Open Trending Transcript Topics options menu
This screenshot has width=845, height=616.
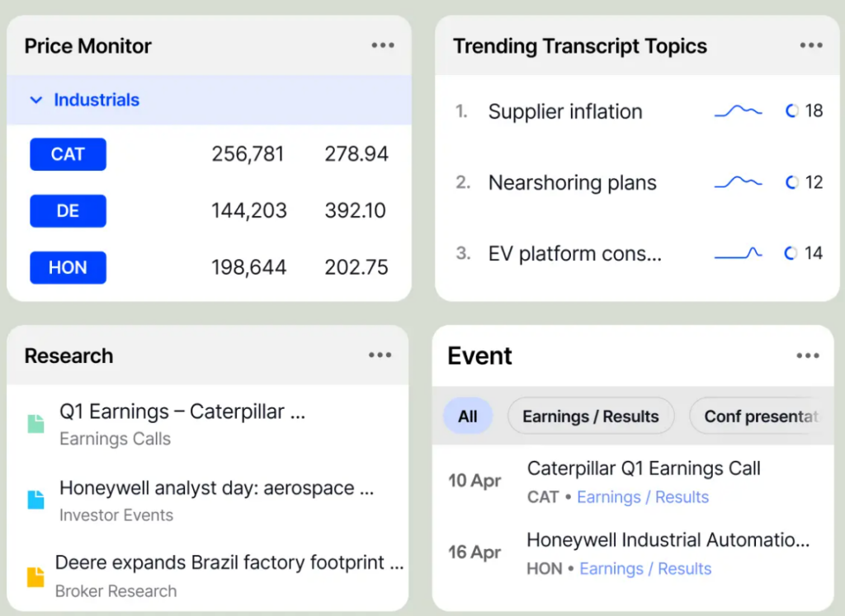tap(811, 45)
